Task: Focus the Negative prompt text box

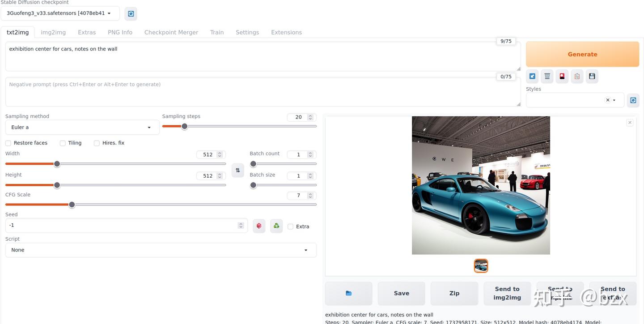Action: (263, 92)
